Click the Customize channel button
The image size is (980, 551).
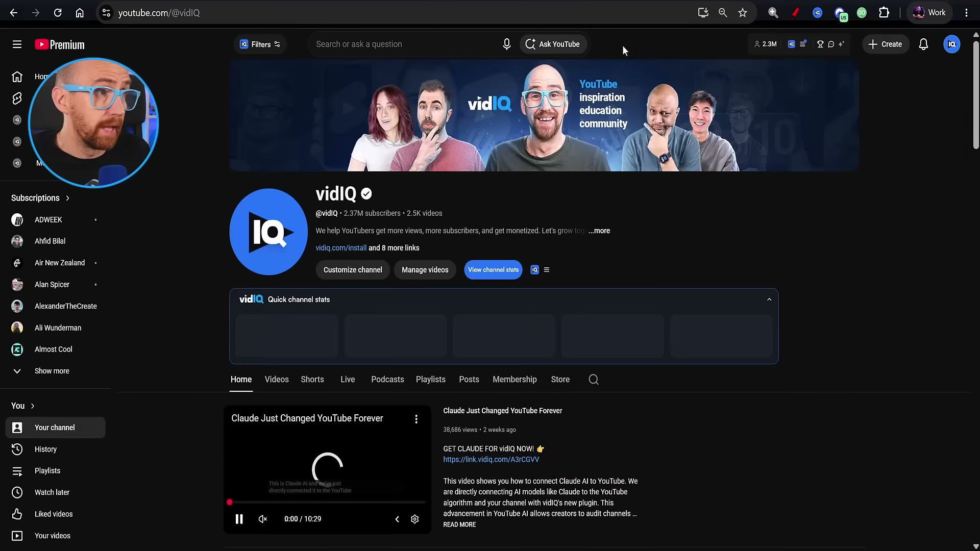tap(353, 270)
